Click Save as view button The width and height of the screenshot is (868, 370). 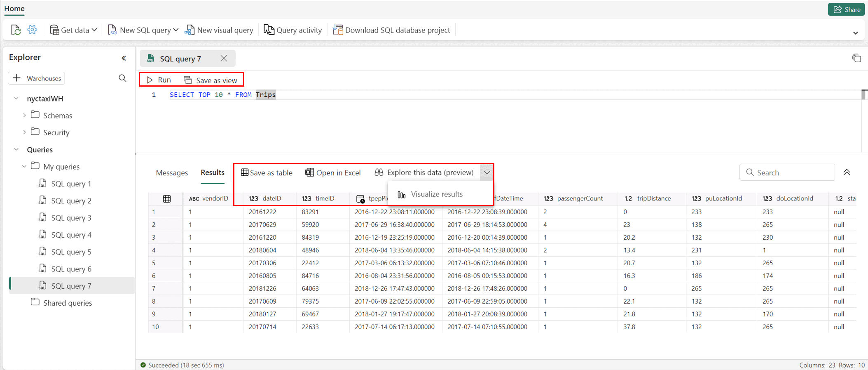211,80
